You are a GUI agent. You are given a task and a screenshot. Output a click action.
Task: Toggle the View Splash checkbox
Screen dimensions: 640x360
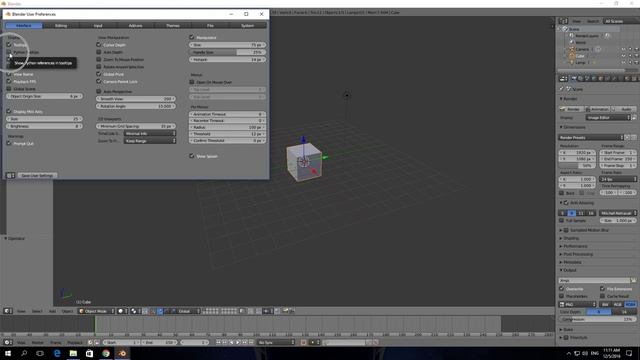(x=192, y=156)
